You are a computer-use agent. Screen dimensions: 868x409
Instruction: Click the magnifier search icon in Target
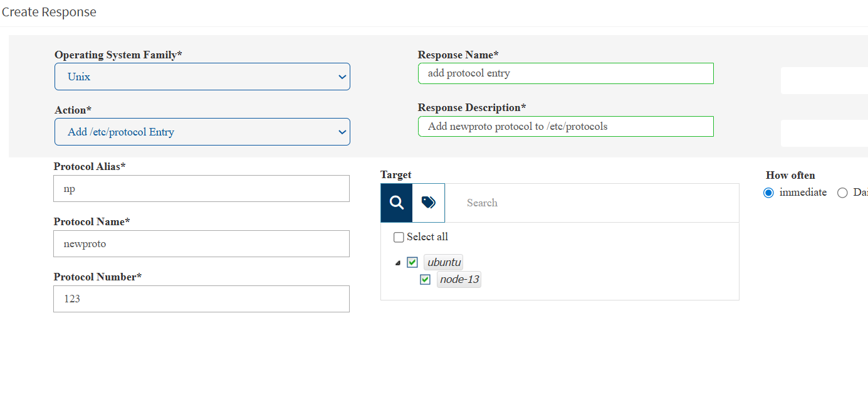click(397, 203)
